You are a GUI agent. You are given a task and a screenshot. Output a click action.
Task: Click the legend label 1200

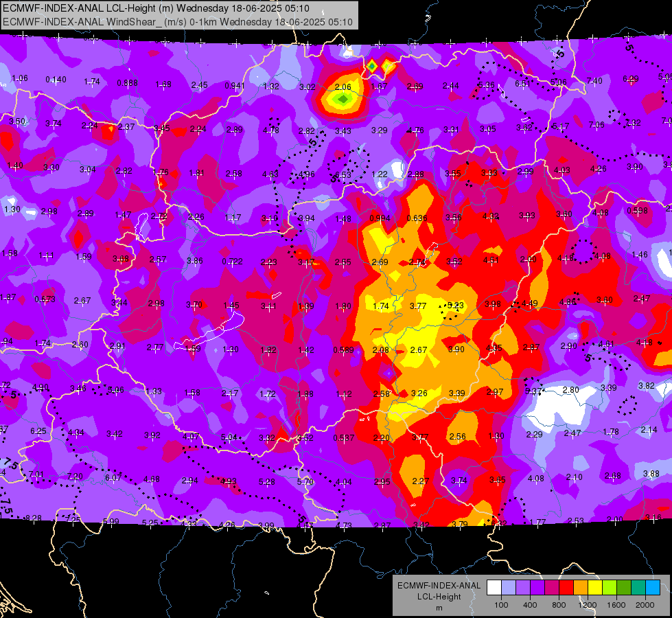(587, 605)
